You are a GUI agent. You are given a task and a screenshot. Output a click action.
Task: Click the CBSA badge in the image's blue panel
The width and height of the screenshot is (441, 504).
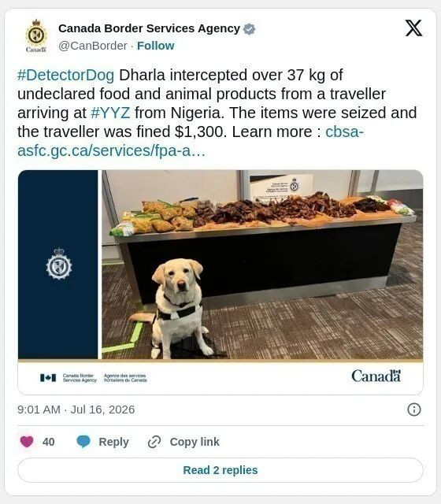[x=58, y=264]
